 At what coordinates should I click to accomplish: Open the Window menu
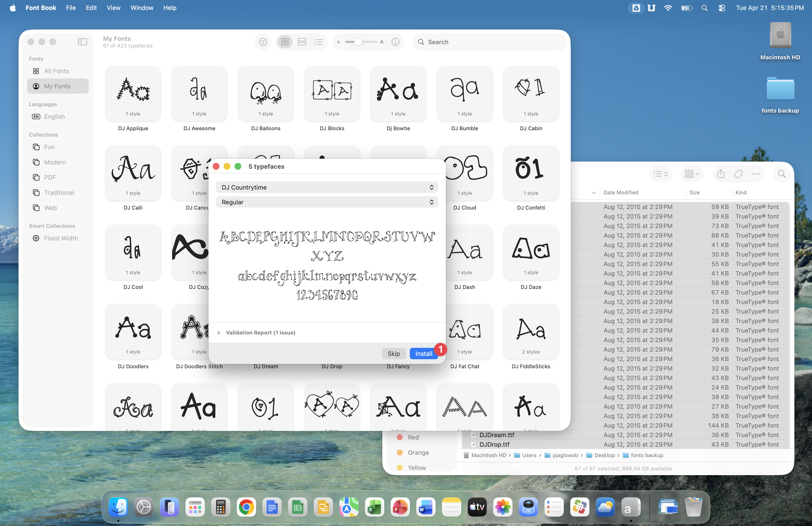142,8
